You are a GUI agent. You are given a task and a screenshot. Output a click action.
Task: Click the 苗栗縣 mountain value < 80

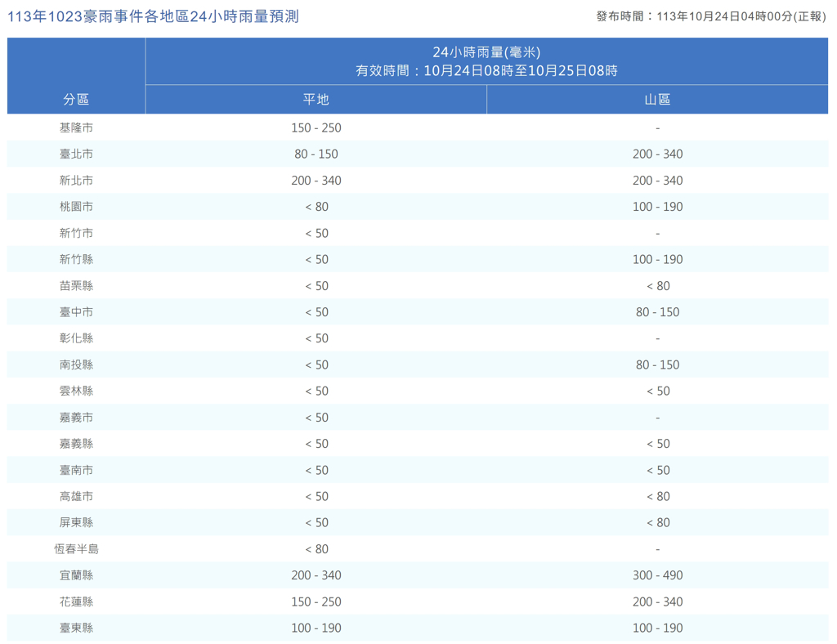tap(657, 286)
